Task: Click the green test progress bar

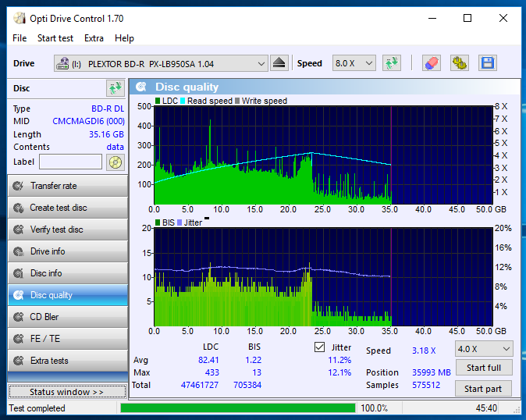Action: 238,408
